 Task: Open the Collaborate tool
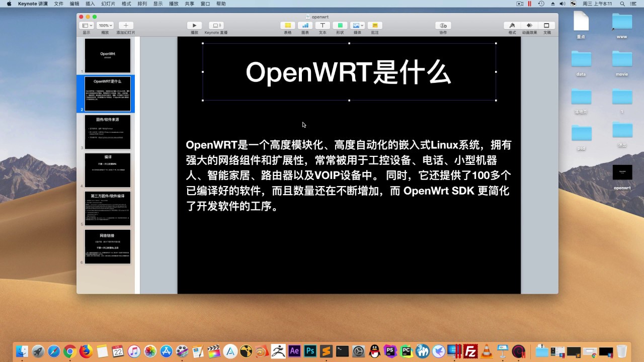pyautogui.click(x=443, y=26)
